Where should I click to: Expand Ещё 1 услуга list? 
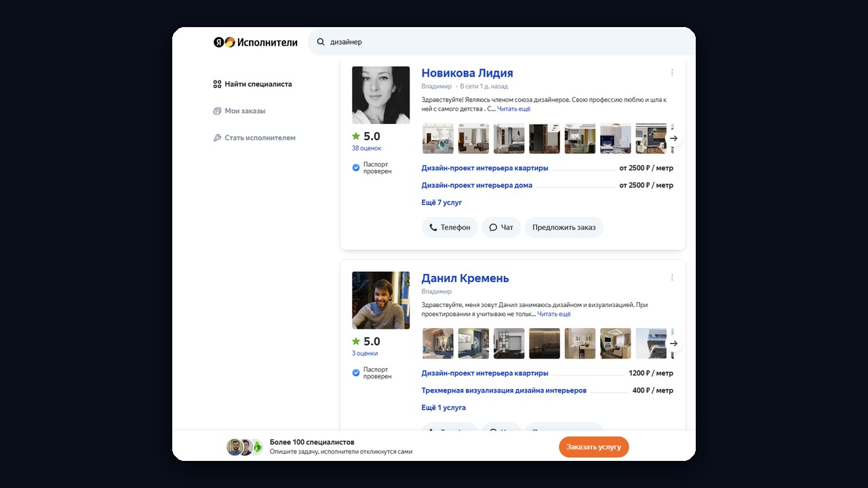pos(443,408)
